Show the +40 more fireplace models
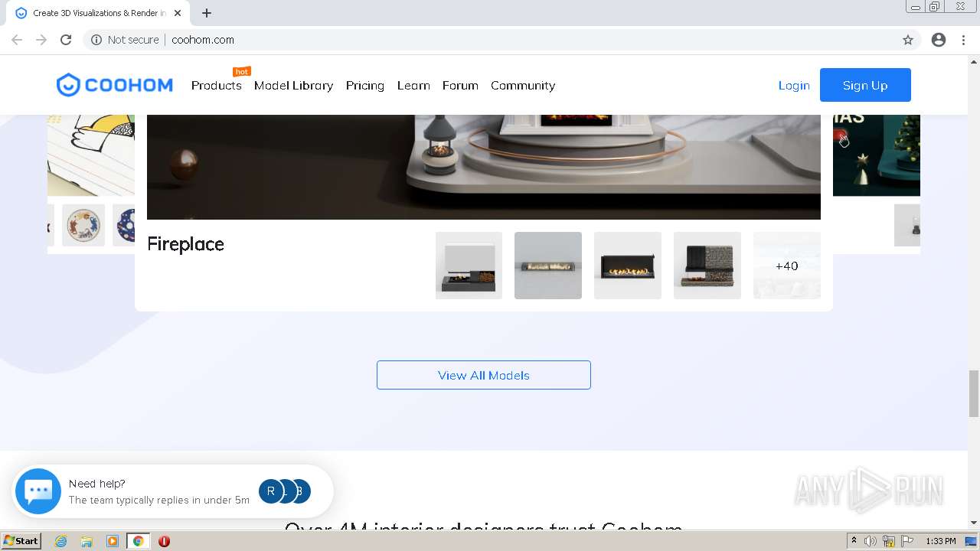 pyautogui.click(x=787, y=266)
